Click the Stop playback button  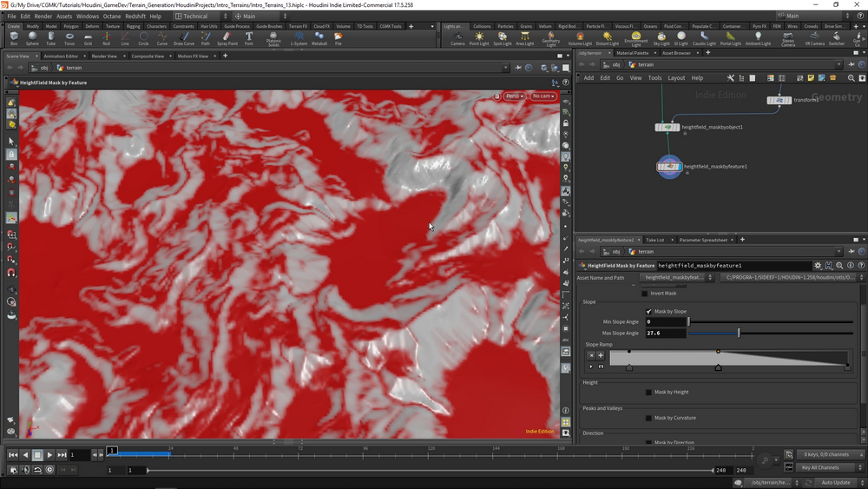[x=37, y=454]
